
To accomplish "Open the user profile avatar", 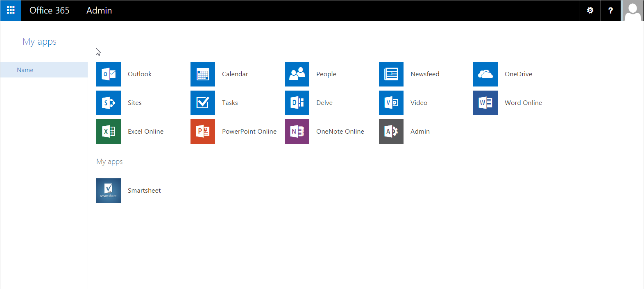I will pyautogui.click(x=633, y=10).
